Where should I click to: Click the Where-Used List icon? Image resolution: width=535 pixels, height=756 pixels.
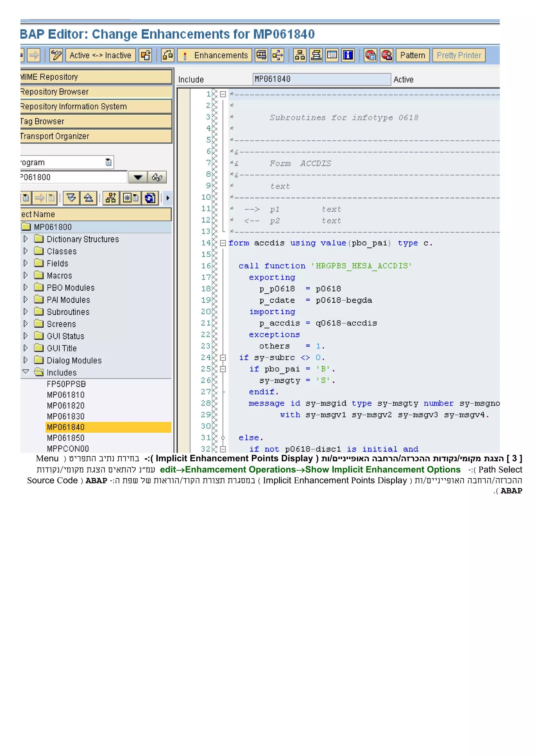point(277,55)
